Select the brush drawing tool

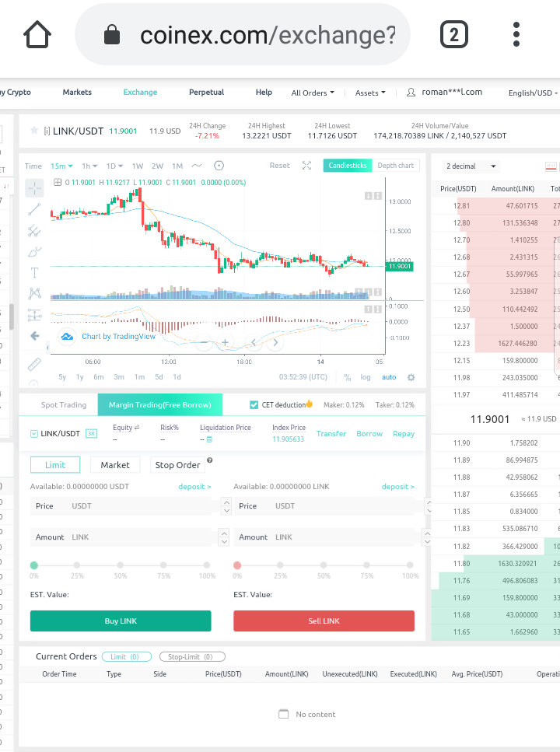coord(34,251)
